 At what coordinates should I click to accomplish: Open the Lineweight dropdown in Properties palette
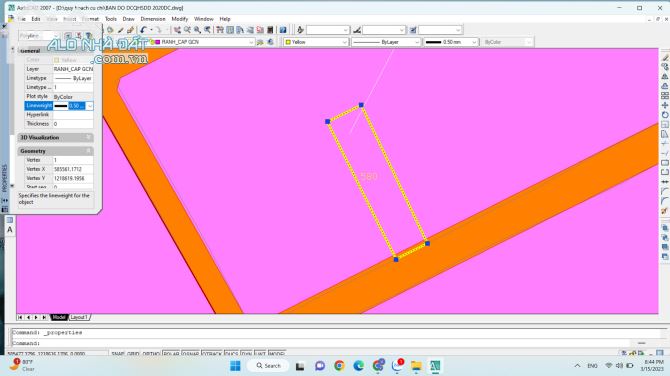[x=89, y=106]
